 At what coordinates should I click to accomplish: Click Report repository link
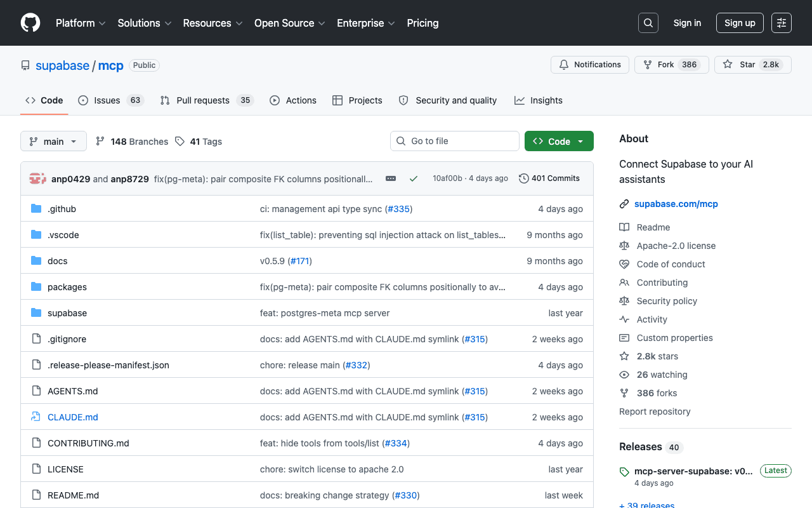[x=655, y=411]
